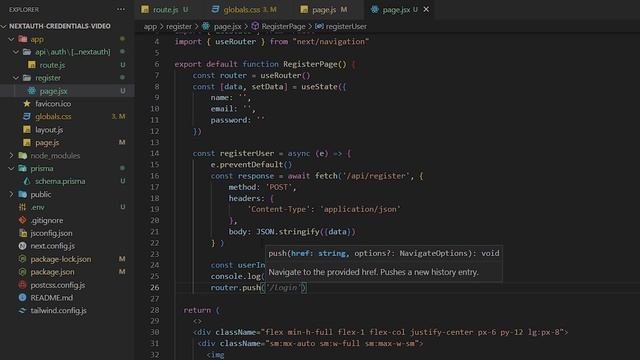Open favicon.ico file in explorer
Viewport: 640px width, 360px height.
(53, 104)
